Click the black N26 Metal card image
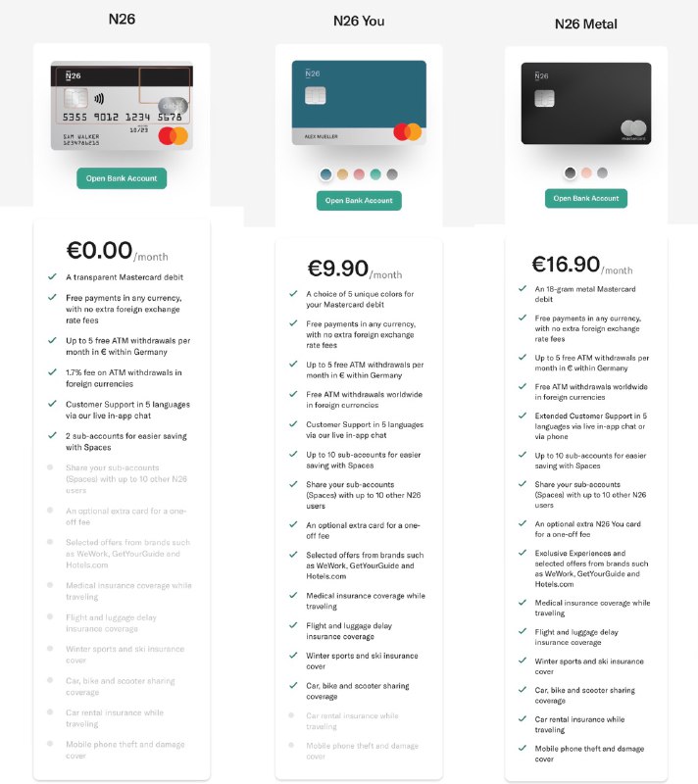Viewport: 698px width, 784px height. pyautogui.click(x=586, y=104)
